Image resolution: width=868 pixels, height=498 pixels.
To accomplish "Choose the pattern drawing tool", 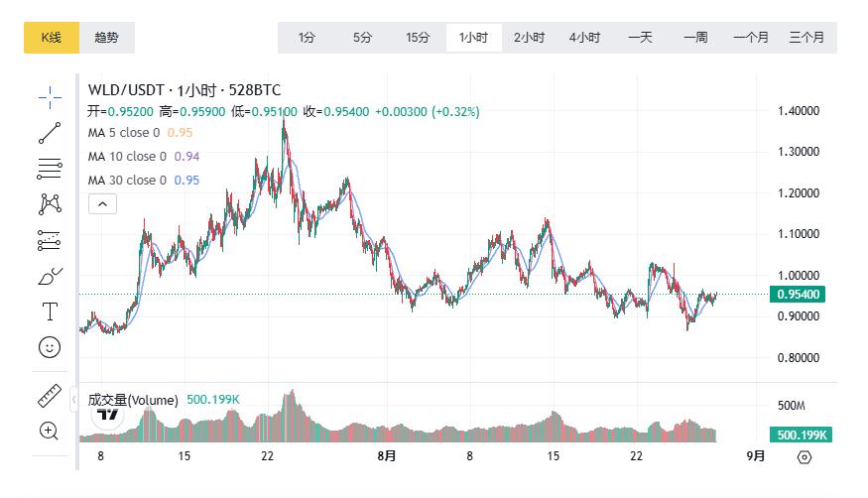I will pyautogui.click(x=50, y=204).
